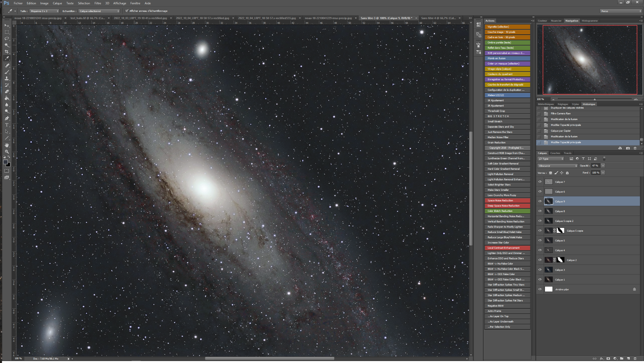Select the Rectangular Marquee tool
This screenshot has height=363, width=644.
point(7,32)
